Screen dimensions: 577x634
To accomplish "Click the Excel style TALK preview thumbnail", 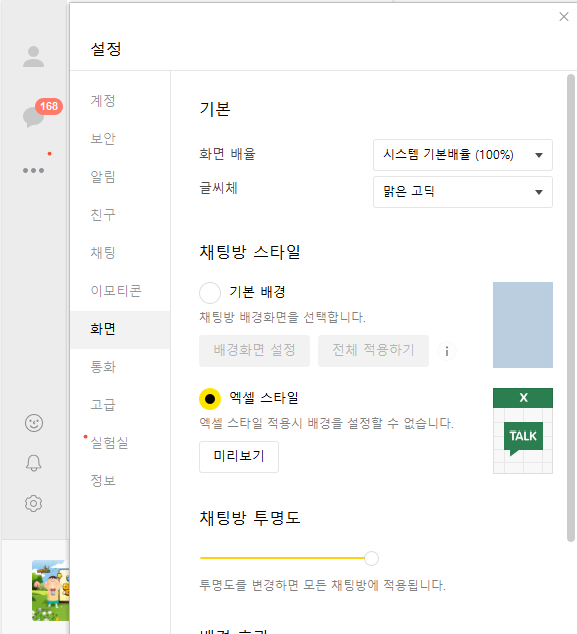I will [522, 431].
